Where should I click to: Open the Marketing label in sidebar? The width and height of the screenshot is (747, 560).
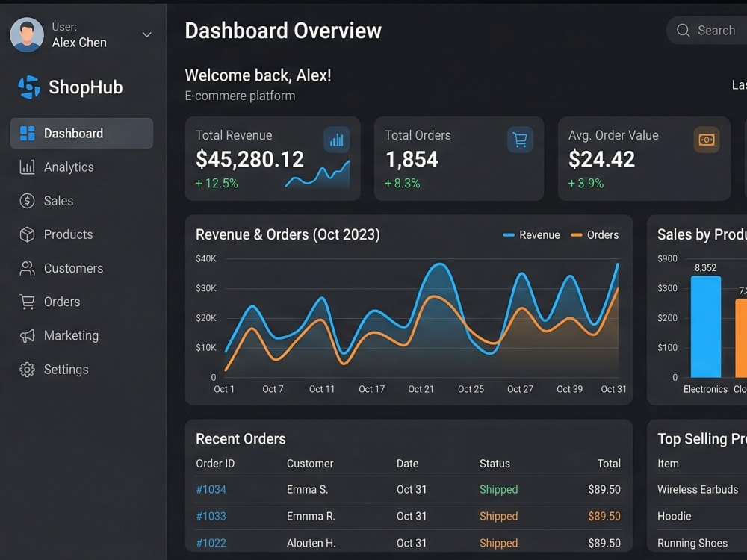(x=71, y=336)
